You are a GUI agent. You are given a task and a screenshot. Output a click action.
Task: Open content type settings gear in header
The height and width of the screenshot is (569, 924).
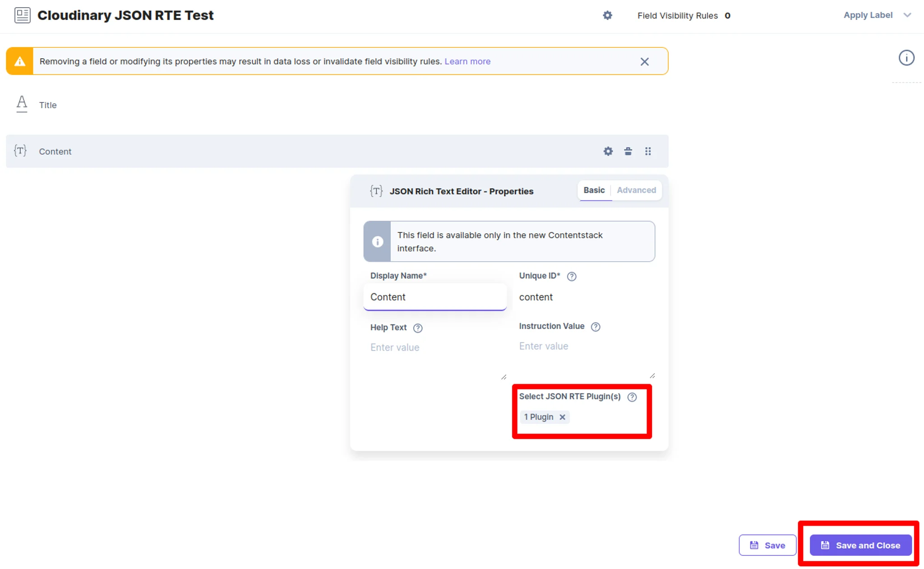607,15
